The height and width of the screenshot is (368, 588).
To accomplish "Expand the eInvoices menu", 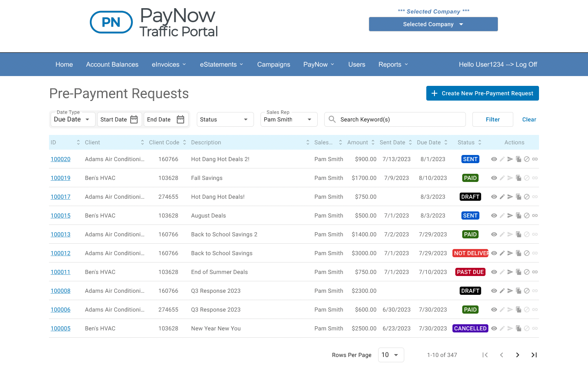I will [x=169, y=65].
